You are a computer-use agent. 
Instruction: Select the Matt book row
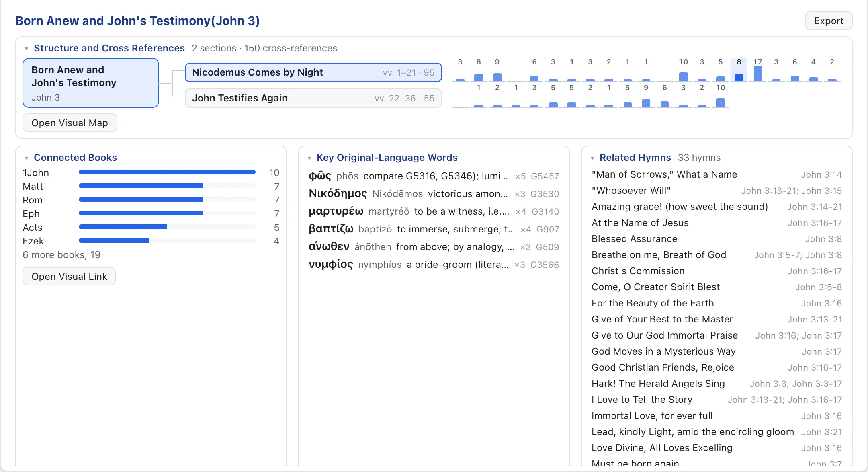(151, 186)
